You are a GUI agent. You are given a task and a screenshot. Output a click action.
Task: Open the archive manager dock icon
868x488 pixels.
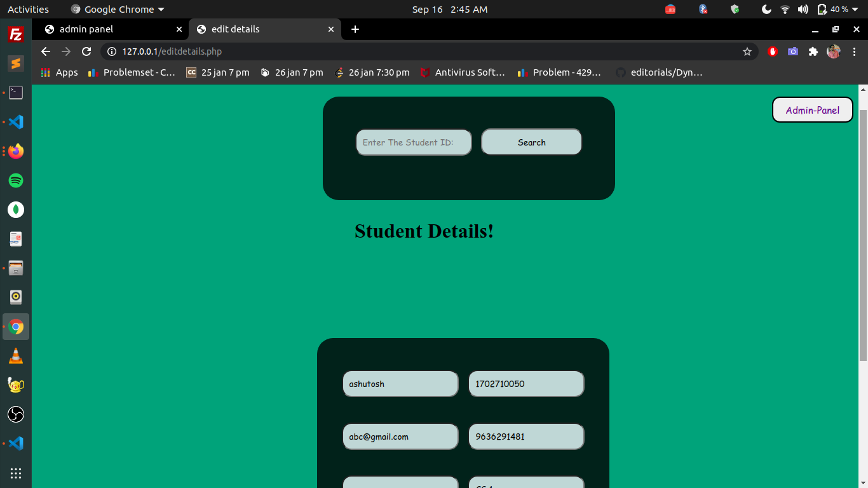pyautogui.click(x=16, y=268)
